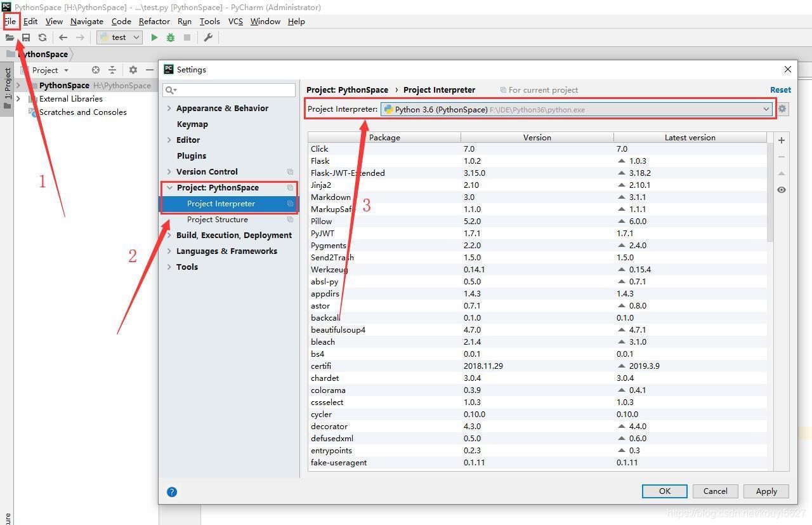The height and width of the screenshot is (525, 812).
Task: Install a package with the plus icon
Action: [782, 140]
